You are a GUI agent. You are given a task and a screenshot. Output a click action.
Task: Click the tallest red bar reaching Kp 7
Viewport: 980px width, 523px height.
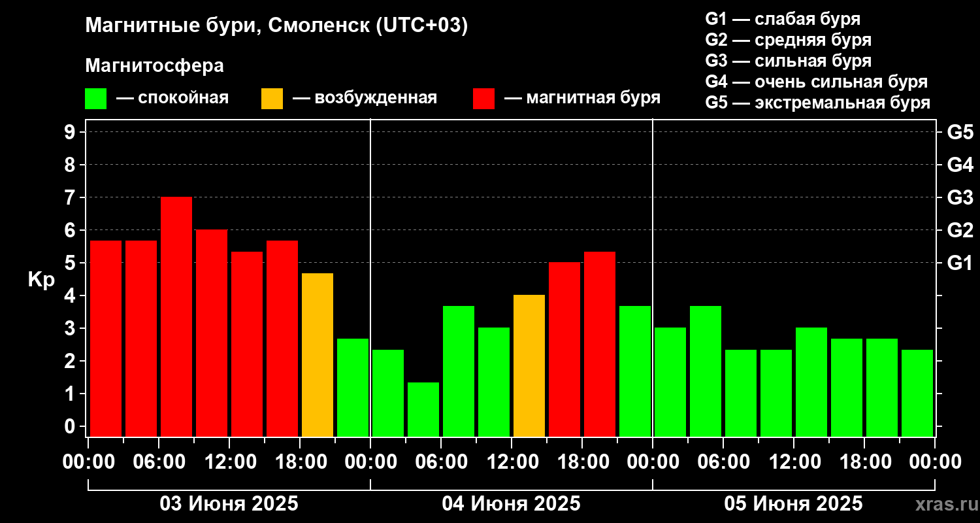pyautogui.click(x=176, y=316)
